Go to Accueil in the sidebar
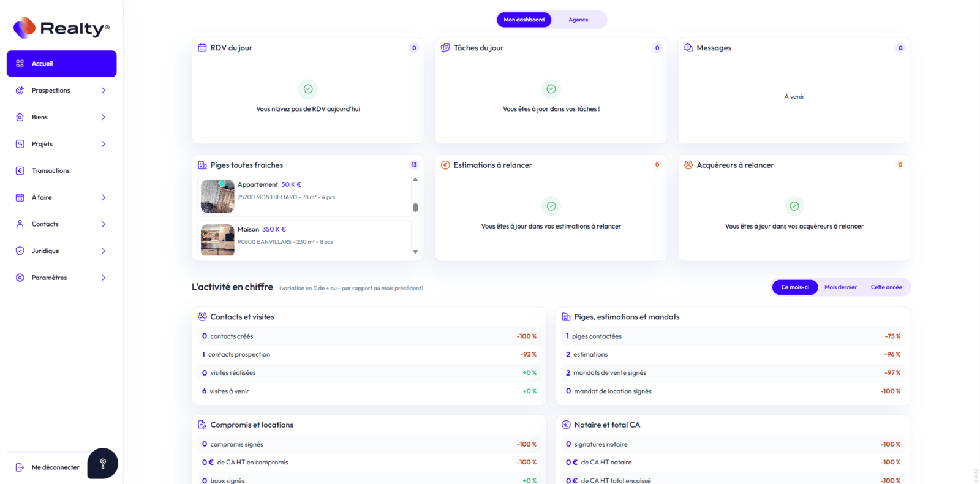Viewport: 980px width, 484px height. coord(61,64)
